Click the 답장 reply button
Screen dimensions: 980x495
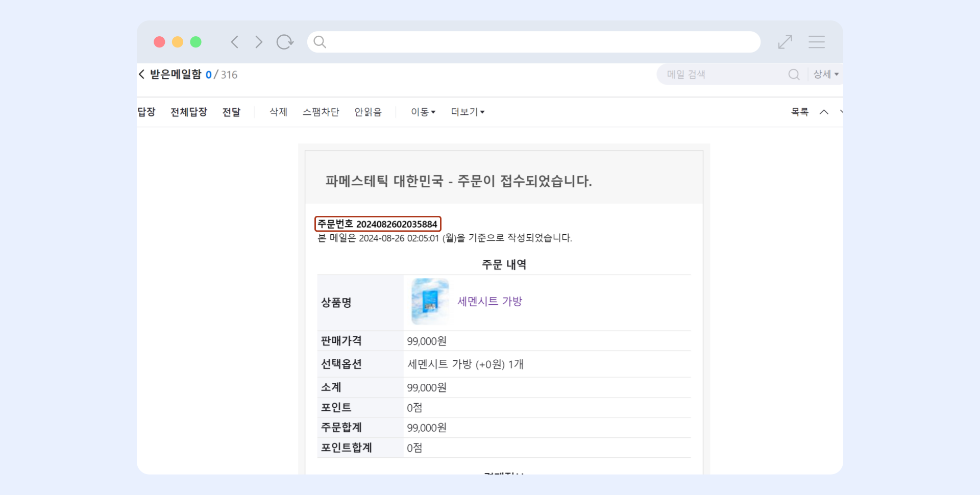coord(146,112)
